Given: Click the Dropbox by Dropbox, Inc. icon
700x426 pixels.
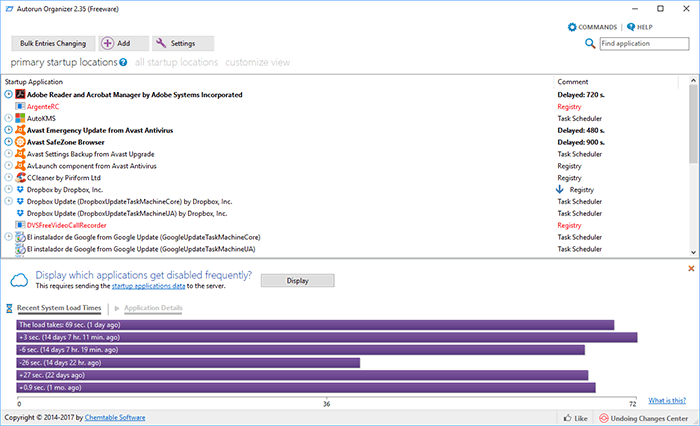Looking at the screenshot, I should pos(20,189).
